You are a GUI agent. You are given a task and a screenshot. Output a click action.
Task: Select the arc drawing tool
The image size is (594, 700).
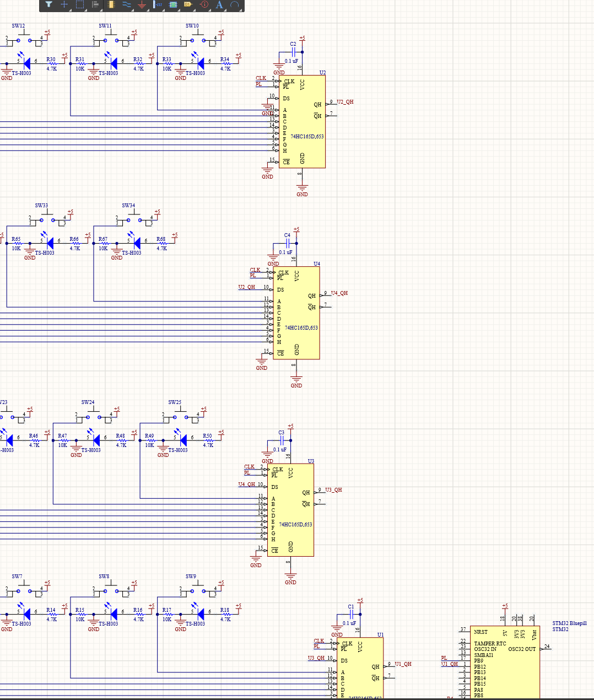pyautogui.click(x=235, y=4)
